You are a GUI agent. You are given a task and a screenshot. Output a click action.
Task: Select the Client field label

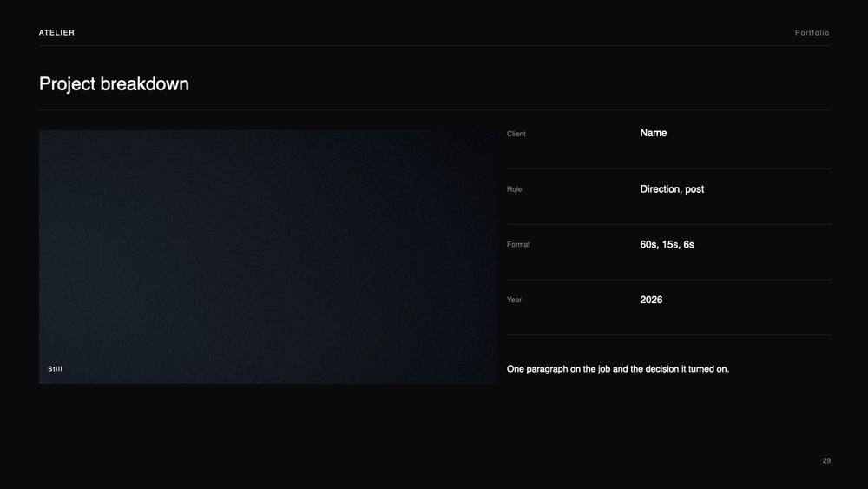click(x=516, y=134)
